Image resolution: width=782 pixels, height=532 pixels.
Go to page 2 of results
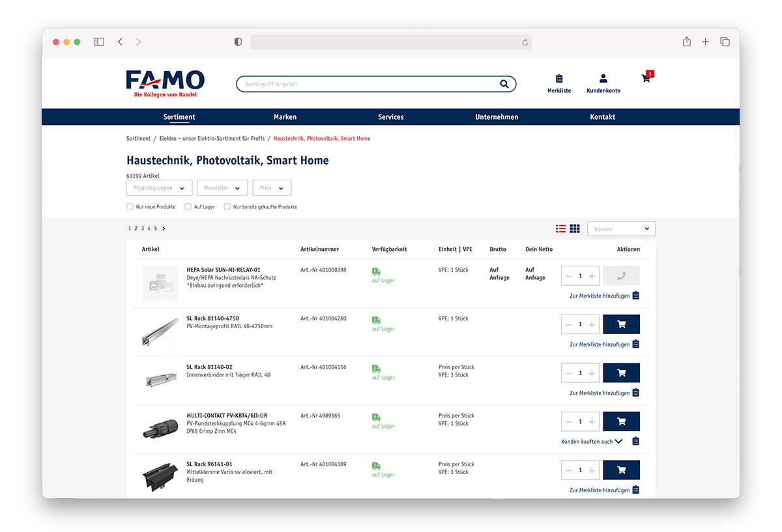click(136, 229)
